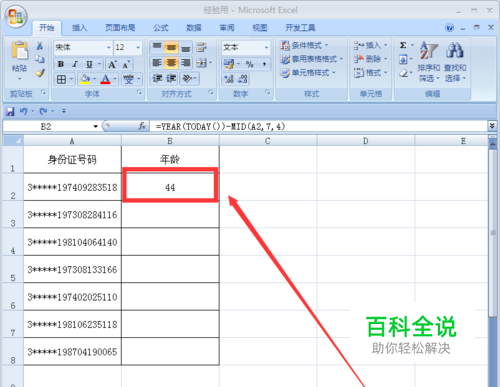Click Save in quick access toolbar
The width and height of the screenshot is (500, 387).
[10, 111]
